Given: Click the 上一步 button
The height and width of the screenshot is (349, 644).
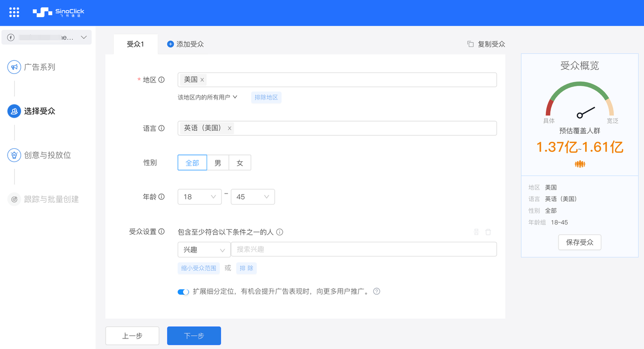Looking at the screenshot, I should point(132,336).
